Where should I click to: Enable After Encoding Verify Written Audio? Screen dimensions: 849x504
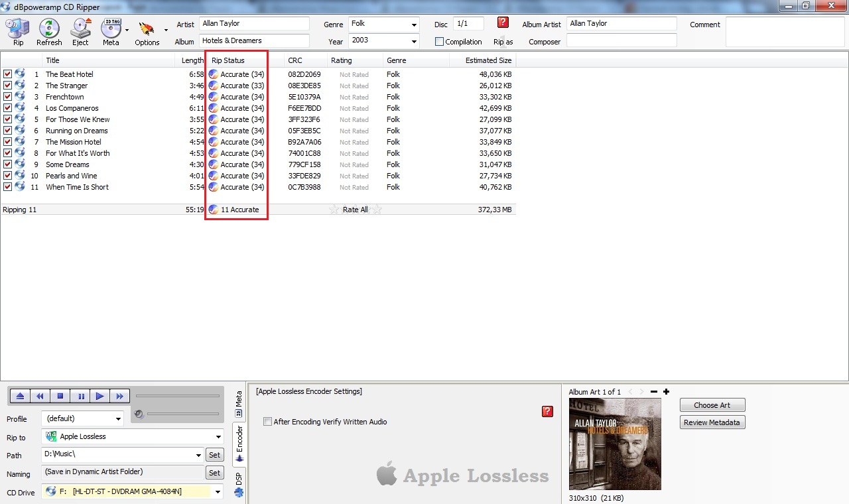click(x=268, y=422)
